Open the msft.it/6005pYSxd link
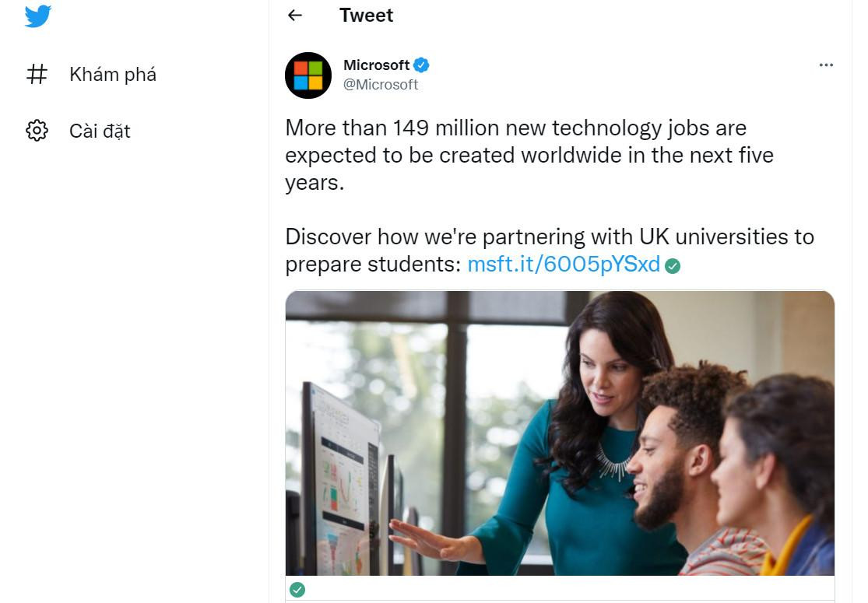 click(564, 264)
